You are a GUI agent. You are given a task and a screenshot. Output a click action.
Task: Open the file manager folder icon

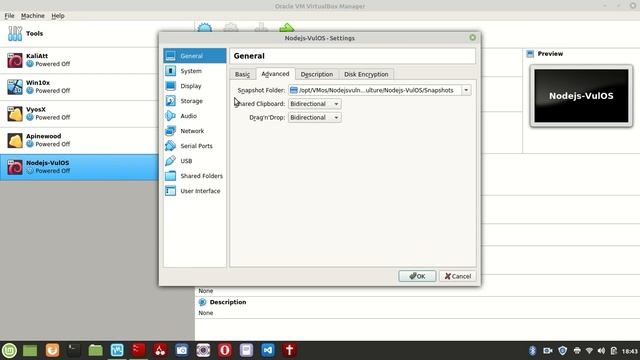(95, 350)
